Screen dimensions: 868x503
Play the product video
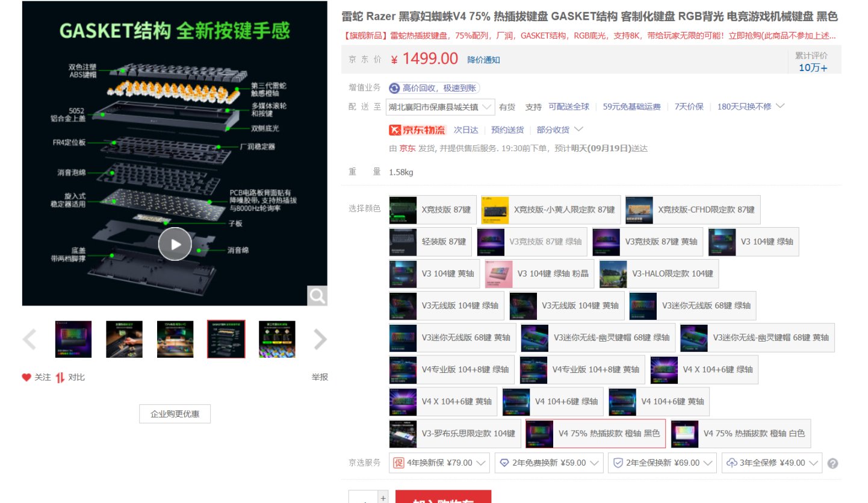(175, 244)
